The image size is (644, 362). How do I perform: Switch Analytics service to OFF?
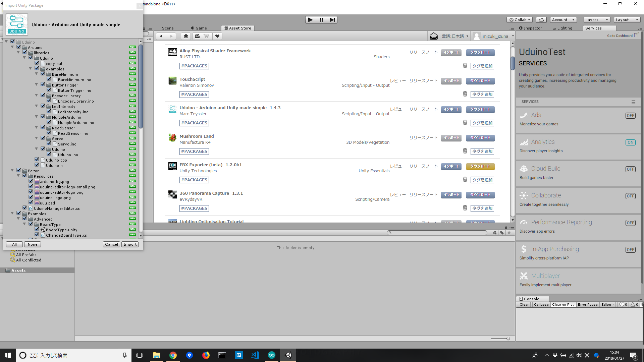[630, 142]
